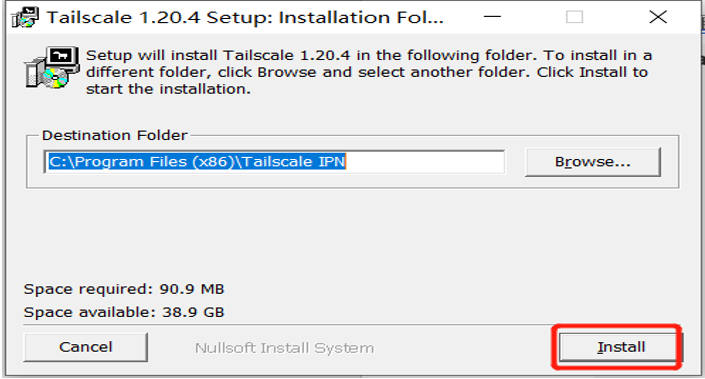The image size is (705, 379).
Task: Minimize the Tailscale Setup window
Action: tap(492, 17)
